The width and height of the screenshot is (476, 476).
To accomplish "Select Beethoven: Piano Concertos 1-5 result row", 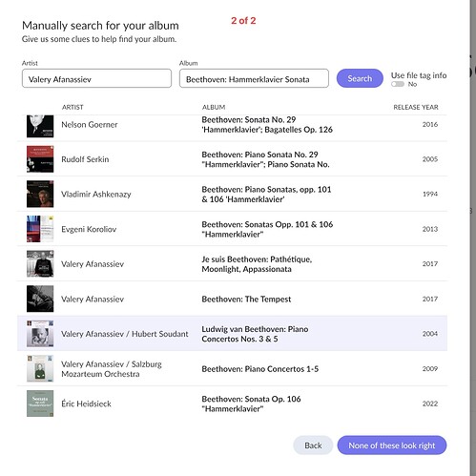I will coord(232,369).
